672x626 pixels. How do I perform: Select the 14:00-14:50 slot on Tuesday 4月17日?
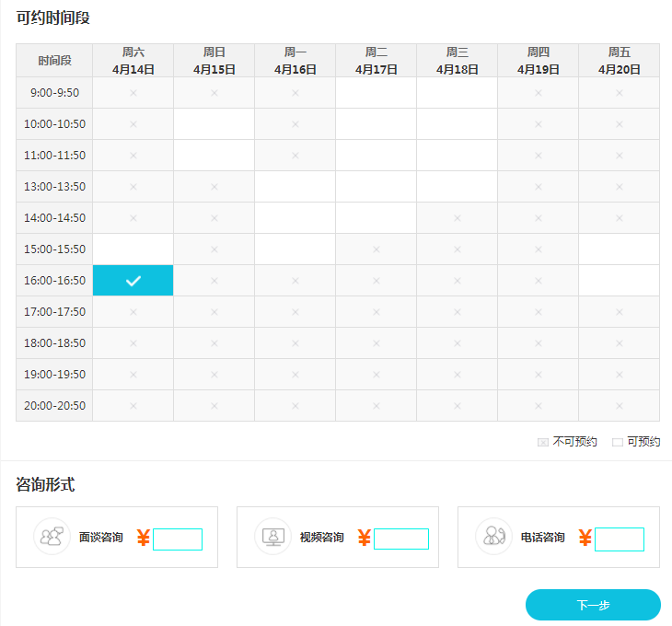376,218
